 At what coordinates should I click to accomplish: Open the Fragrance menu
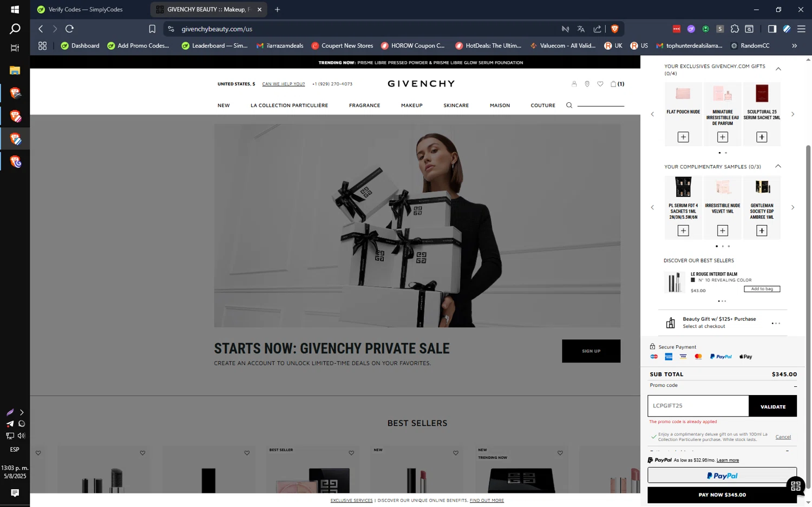pos(364,106)
